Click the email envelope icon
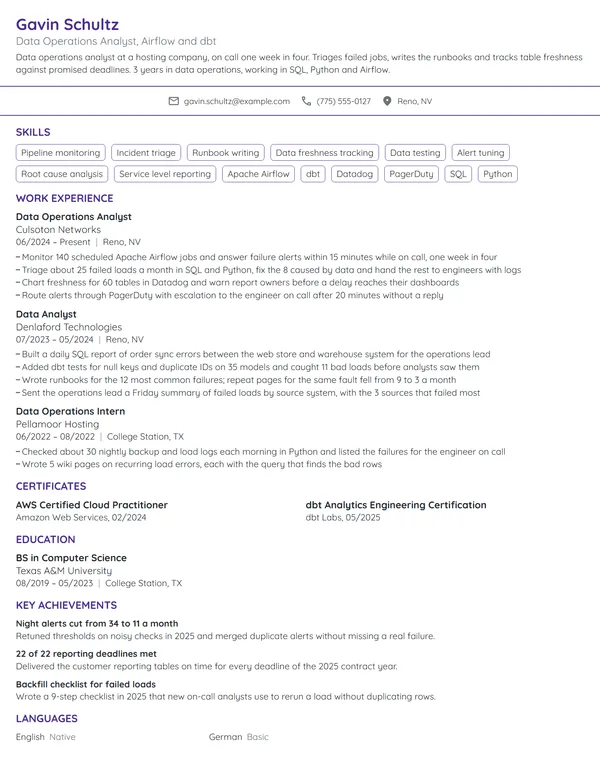 pos(174,101)
